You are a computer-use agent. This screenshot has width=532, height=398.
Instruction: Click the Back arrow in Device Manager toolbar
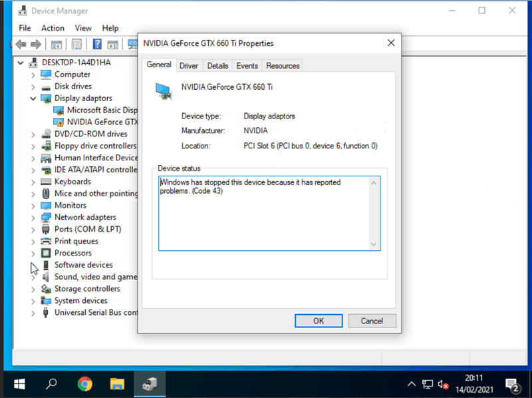point(21,44)
